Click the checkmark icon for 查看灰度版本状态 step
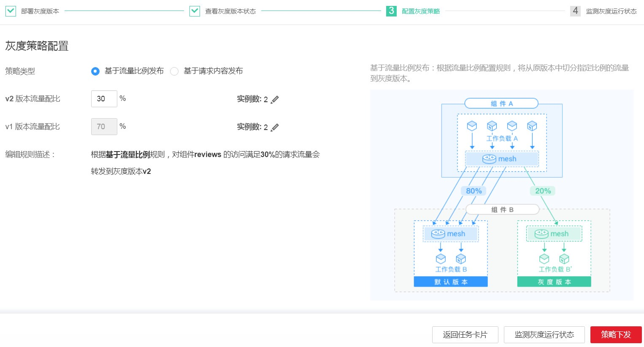Screen dimensions: 644x347 195,11
